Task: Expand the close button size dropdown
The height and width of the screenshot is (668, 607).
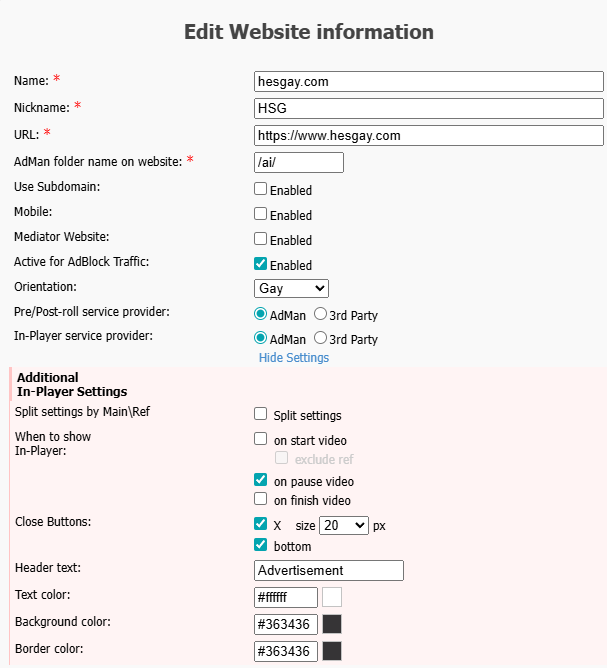Action: [344, 525]
